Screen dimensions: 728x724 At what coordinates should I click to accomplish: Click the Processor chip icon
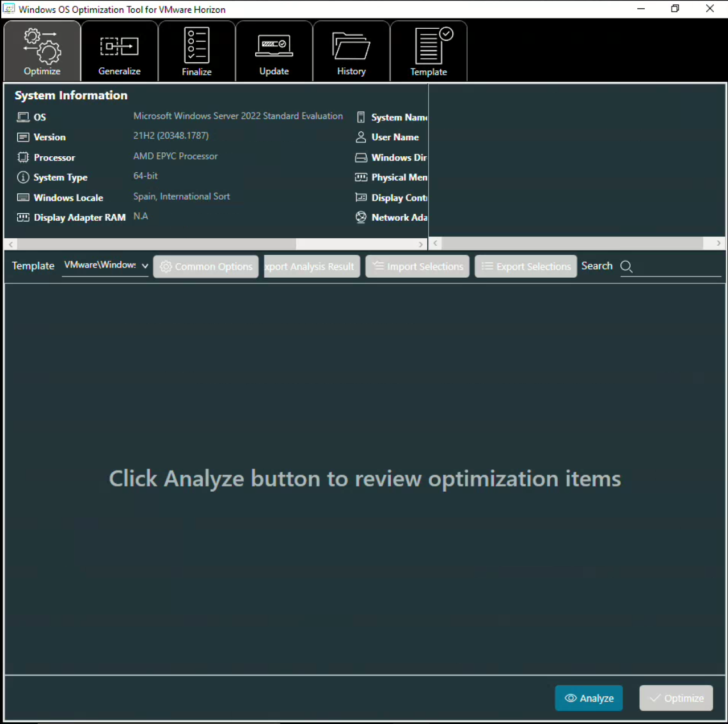23,157
